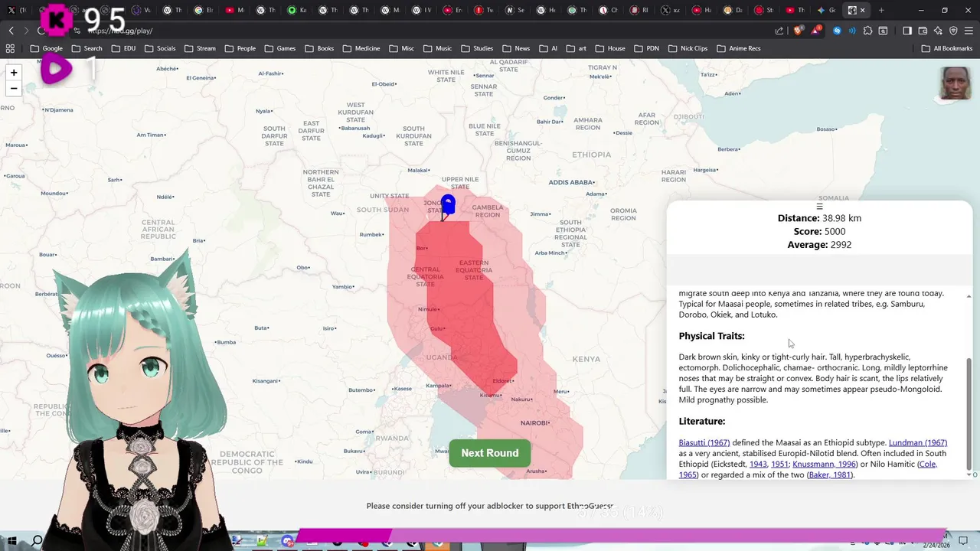Open the Lundman (1967) literature link

coord(918,443)
